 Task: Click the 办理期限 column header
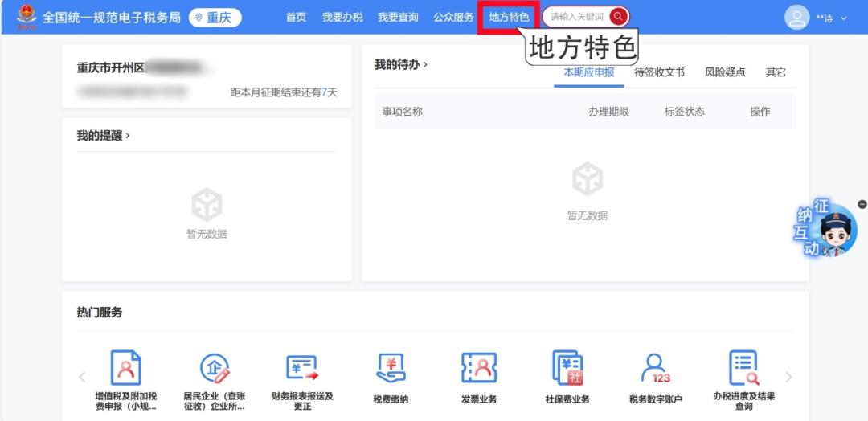[609, 112]
